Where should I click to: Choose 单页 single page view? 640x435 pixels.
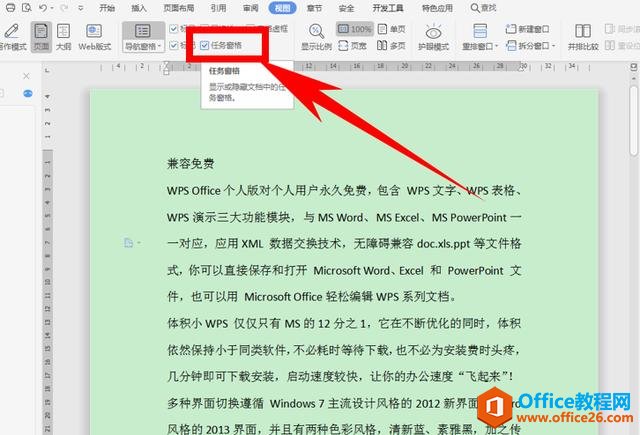pyautogui.click(x=391, y=29)
